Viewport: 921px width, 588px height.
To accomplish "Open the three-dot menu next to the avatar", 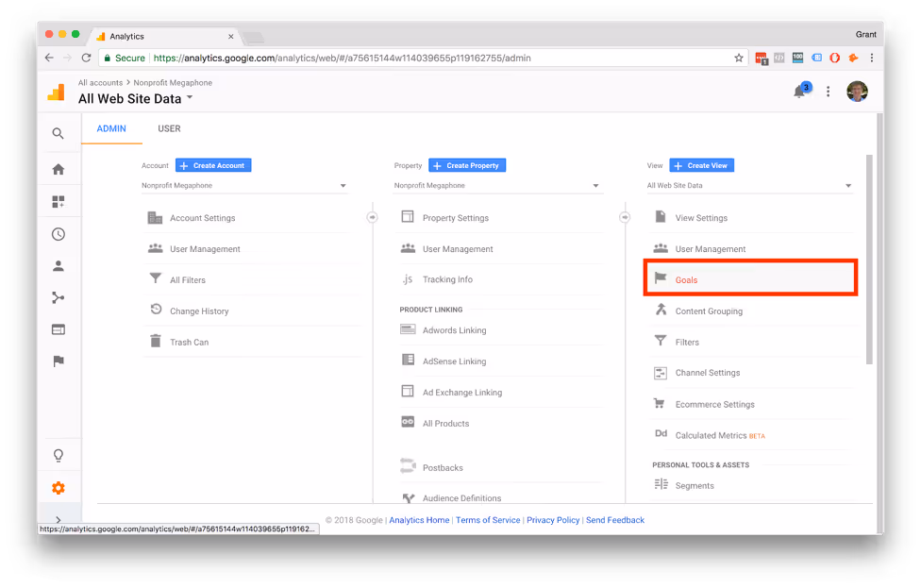I will [x=829, y=92].
